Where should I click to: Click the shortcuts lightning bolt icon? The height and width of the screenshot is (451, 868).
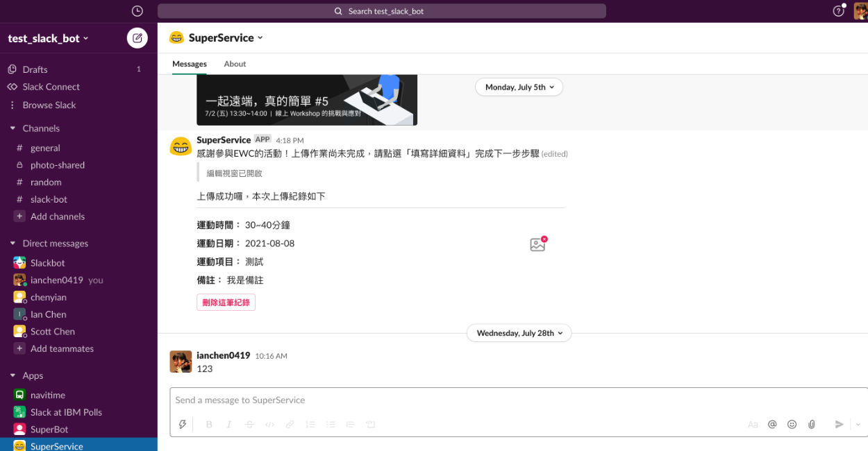tap(183, 425)
